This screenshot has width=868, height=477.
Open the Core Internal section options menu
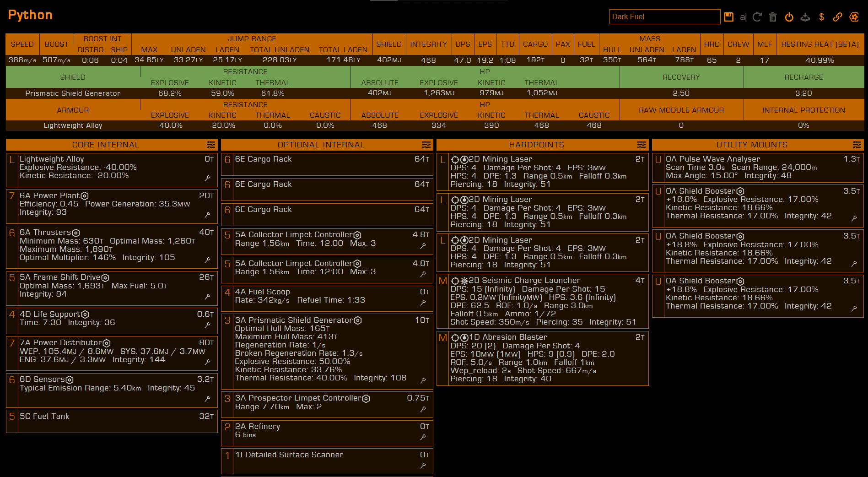[x=210, y=145]
